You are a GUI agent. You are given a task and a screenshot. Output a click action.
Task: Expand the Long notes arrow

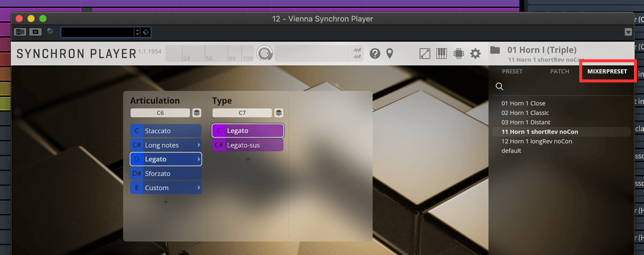coord(199,145)
